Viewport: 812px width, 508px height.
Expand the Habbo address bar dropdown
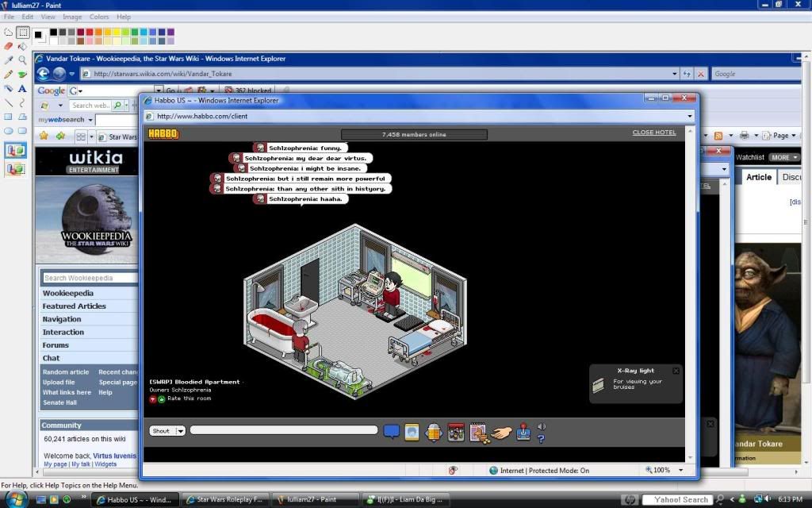point(690,116)
